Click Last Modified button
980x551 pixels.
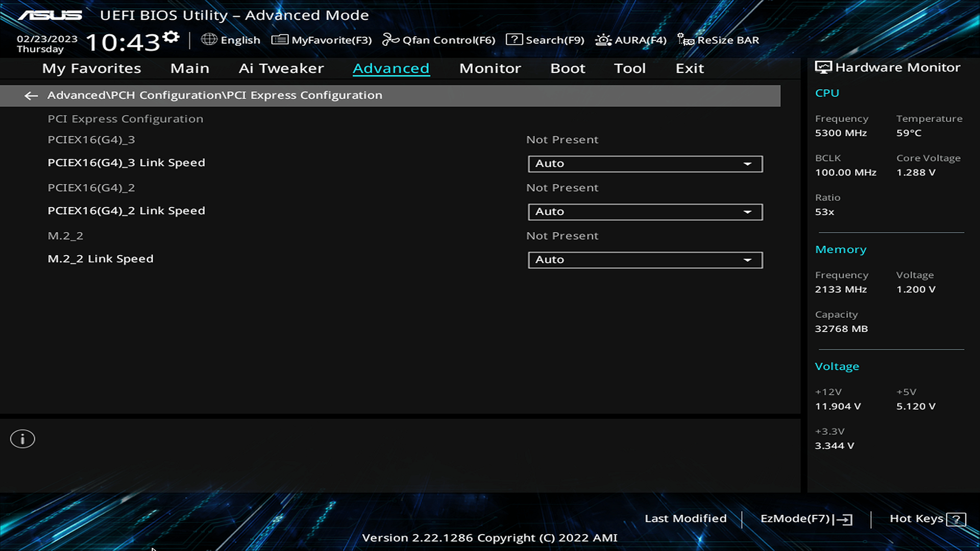[685, 518]
